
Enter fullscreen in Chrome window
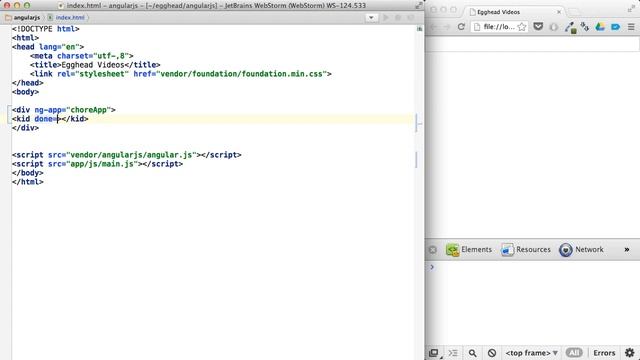tap(631, 9)
